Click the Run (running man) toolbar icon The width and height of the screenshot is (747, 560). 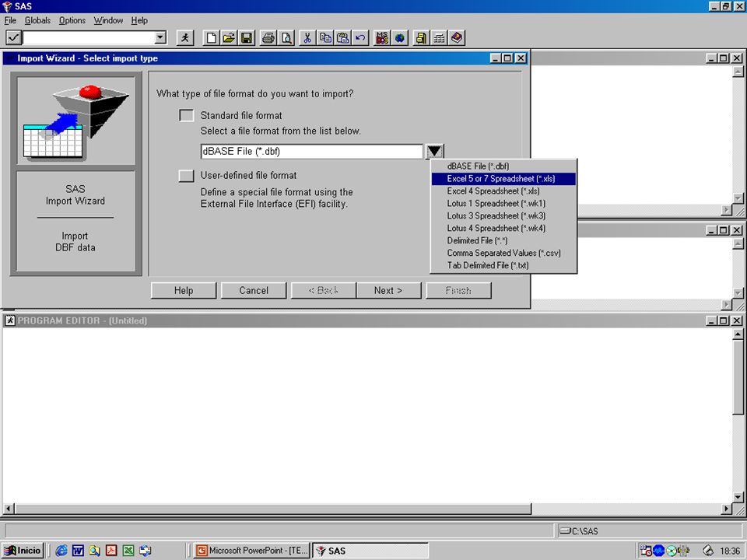(x=185, y=37)
